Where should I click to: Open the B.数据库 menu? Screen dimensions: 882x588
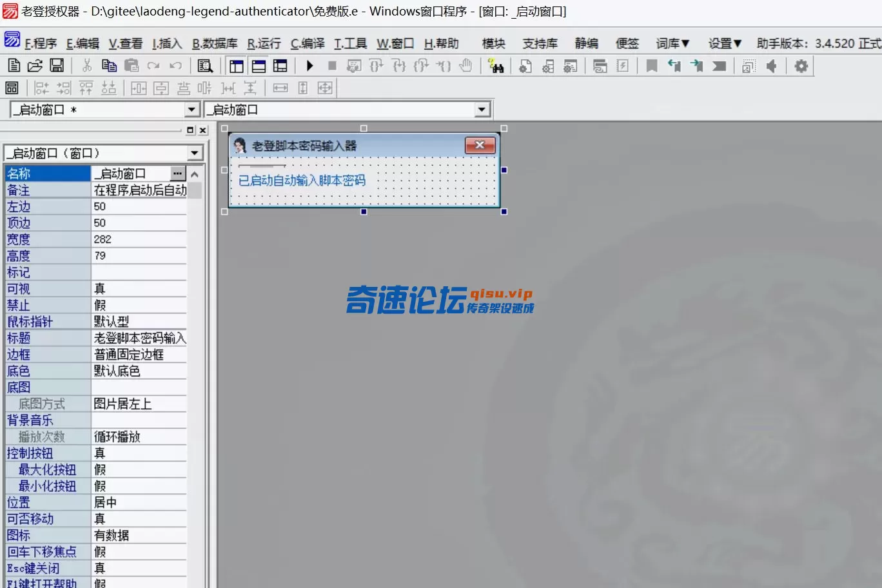point(215,43)
